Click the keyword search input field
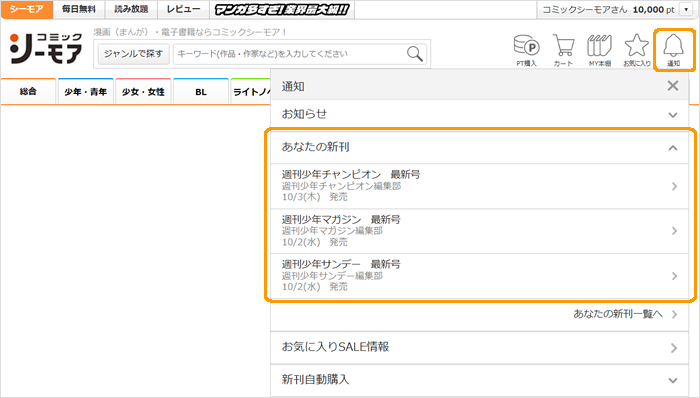Image resolution: width=700 pixels, height=398 pixels. point(289,54)
